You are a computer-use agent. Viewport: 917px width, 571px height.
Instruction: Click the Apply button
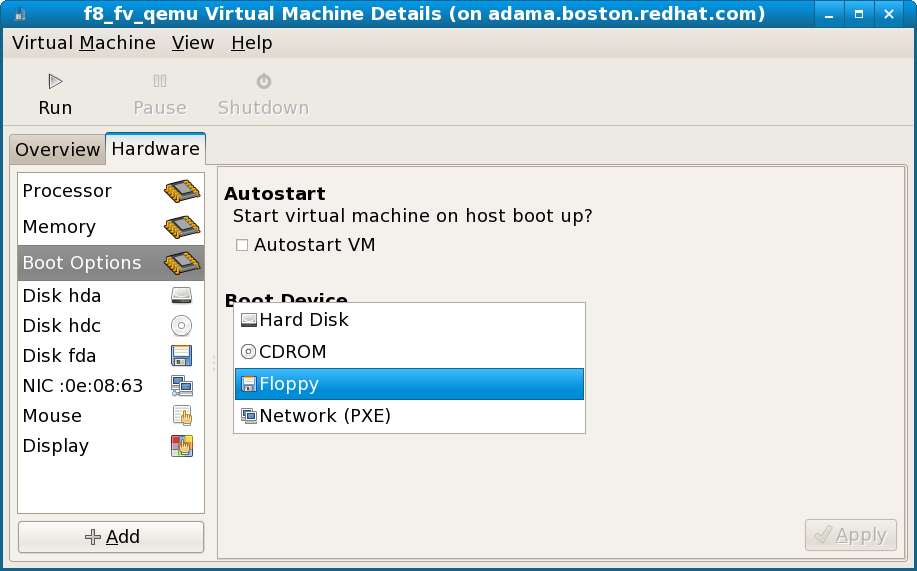[x=851, y=535]
